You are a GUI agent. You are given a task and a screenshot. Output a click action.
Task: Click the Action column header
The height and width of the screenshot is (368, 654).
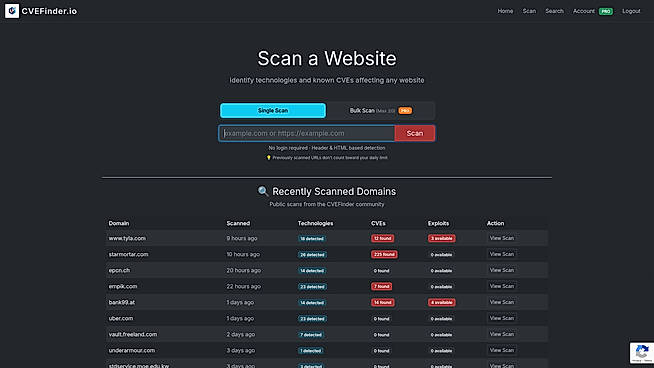click(496, 223)
